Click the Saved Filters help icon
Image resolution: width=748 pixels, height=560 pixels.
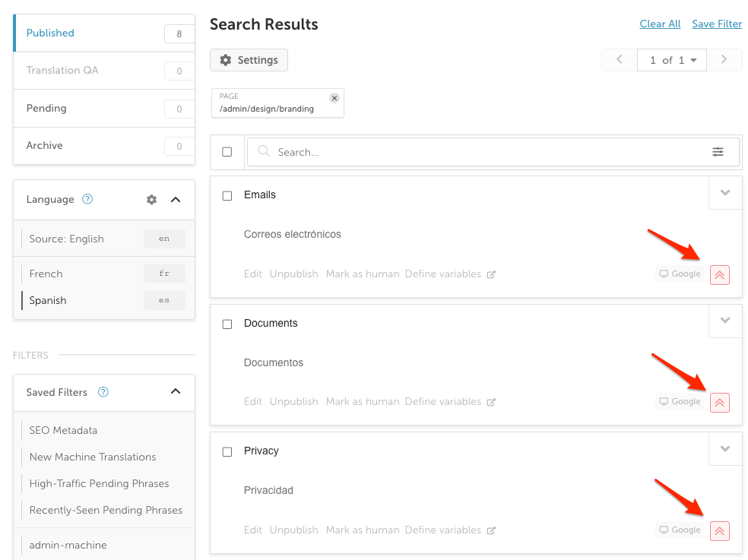pyautogui.click(x=103, y=392)
